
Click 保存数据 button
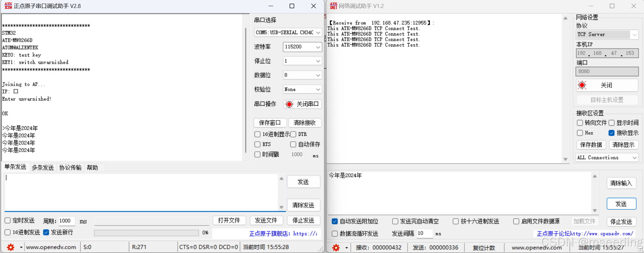pos(591,145)
